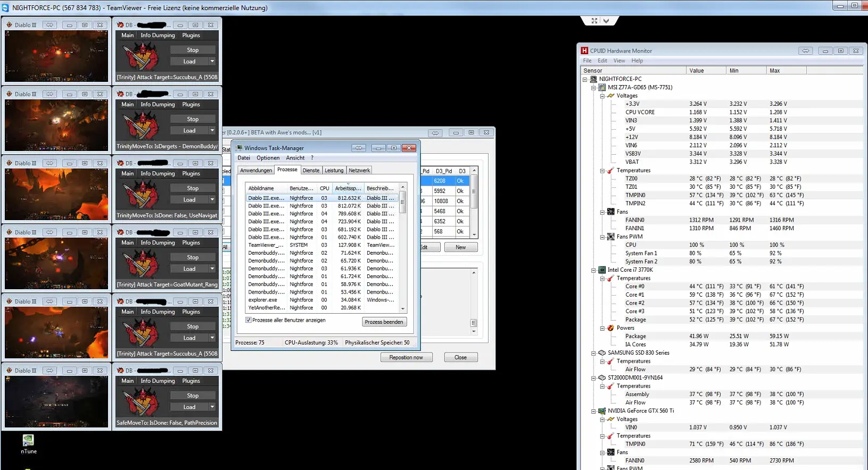Click the NIGHTFORCE-PC computer icon in Hardware Monitor
Viewport: 868px width, 470px height.
(593, 79)
